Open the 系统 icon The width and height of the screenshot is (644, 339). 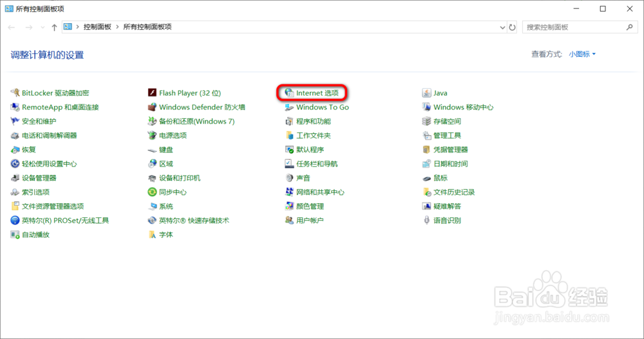point(153,206)
